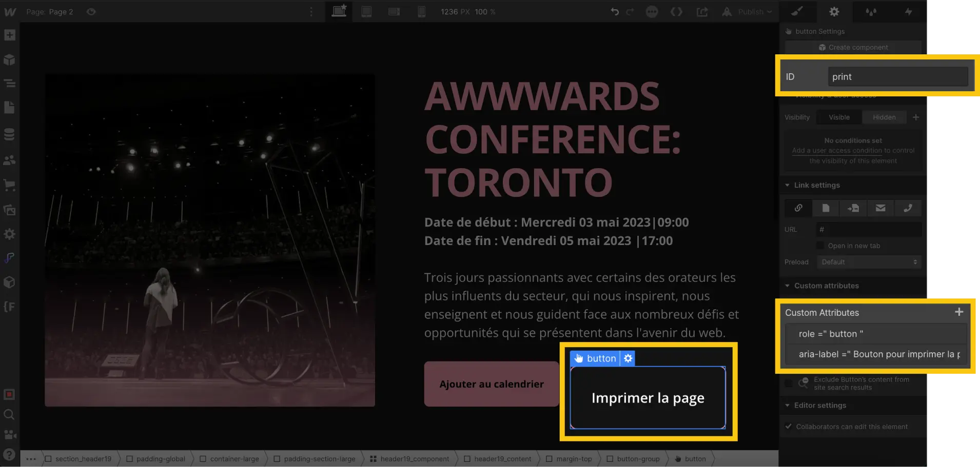Viewport: 980px width, 467px height.
Task: Check Exclude Button's content from search
Action: point(789,383)
